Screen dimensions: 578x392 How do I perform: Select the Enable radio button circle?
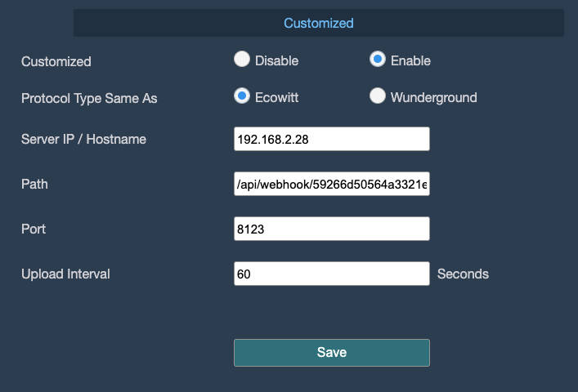pyautogui.click(x=378, y=60)
